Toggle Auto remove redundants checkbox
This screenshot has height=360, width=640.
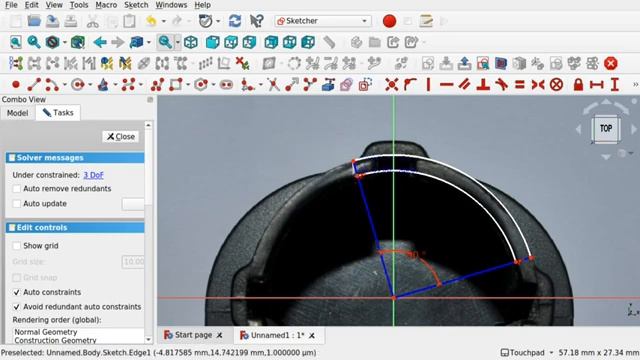tap(17, 189)
